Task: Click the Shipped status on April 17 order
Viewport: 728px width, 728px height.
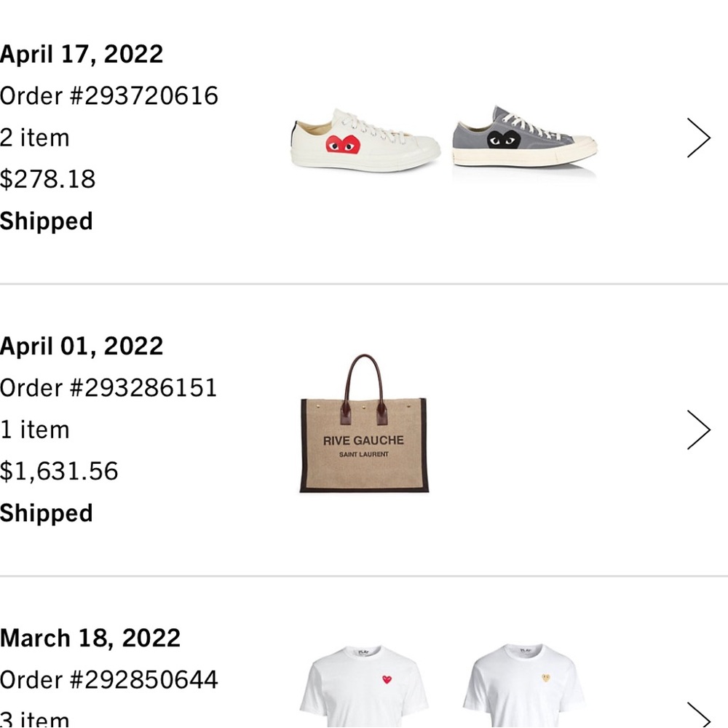Action: click(46, 221)
